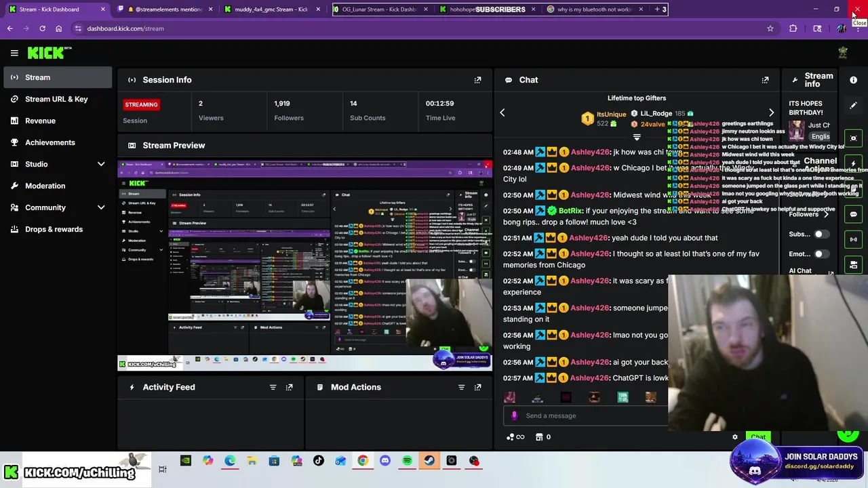
Task: Open Steam from the taskbar
Action: (429, 461)
